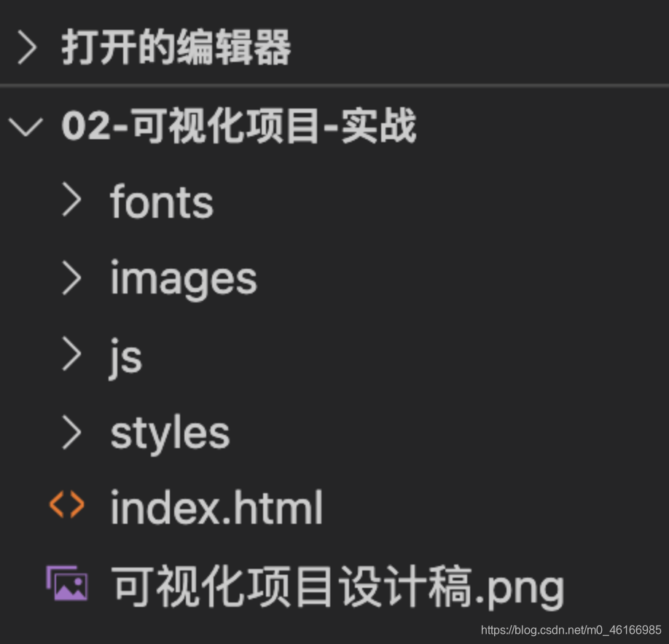Click the chevron next to js
669x644 pixels.
pyautogui.click(x=71, y=355)
